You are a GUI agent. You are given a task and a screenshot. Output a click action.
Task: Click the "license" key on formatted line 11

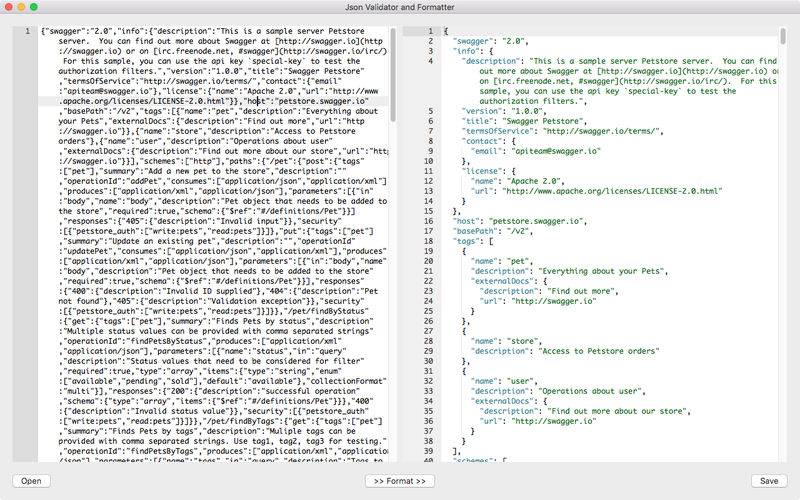point(484,171)
